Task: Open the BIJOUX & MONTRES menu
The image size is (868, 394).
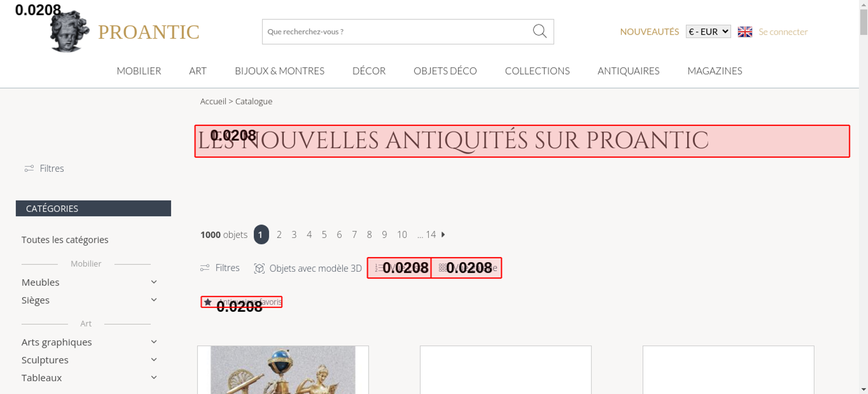Action: [x=279, y=71]
